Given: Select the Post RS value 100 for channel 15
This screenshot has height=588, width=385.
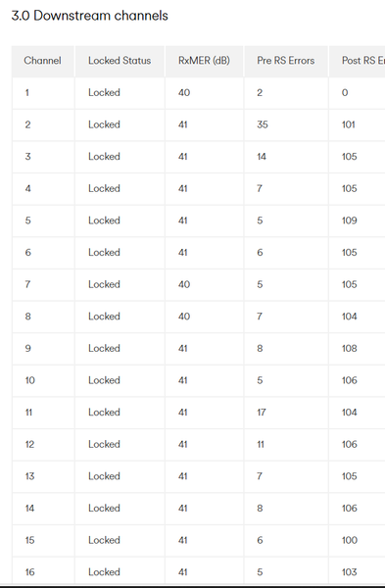Looking at the screenshot, I should [350, 540].
